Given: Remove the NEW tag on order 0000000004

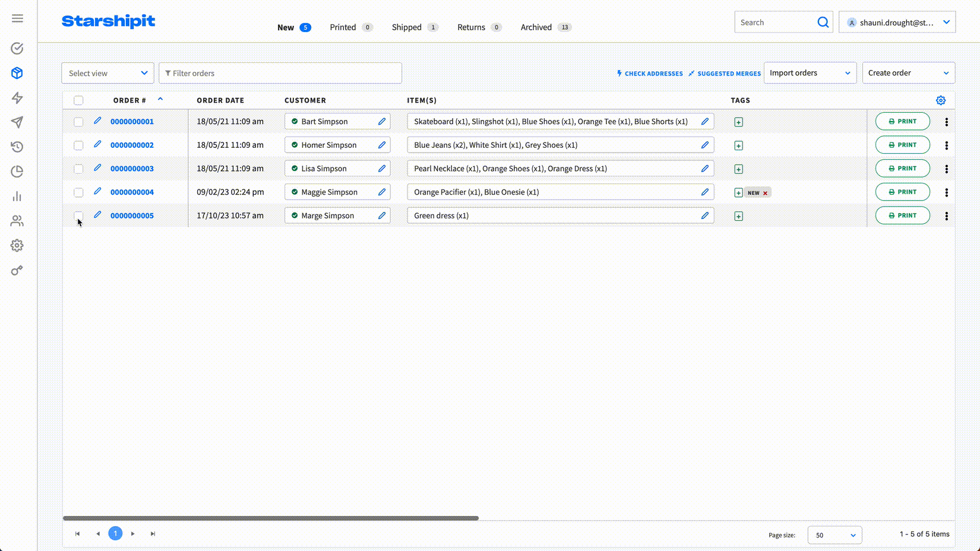Looking at the screenshot, I should (765, 193).
